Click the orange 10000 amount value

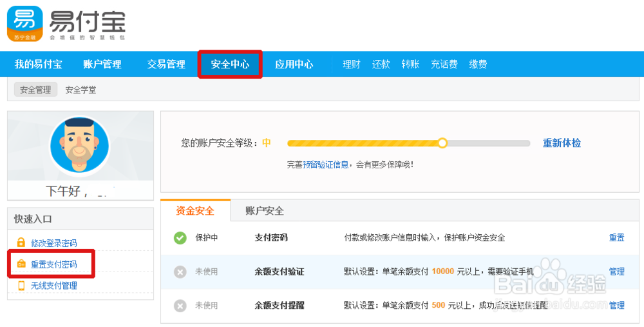[x=443, y=272]
